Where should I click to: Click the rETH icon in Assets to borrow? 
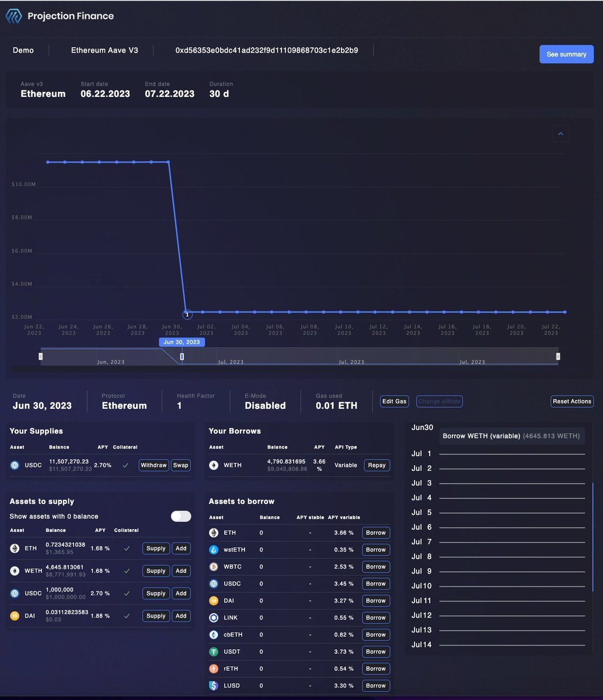coord(214,668)
